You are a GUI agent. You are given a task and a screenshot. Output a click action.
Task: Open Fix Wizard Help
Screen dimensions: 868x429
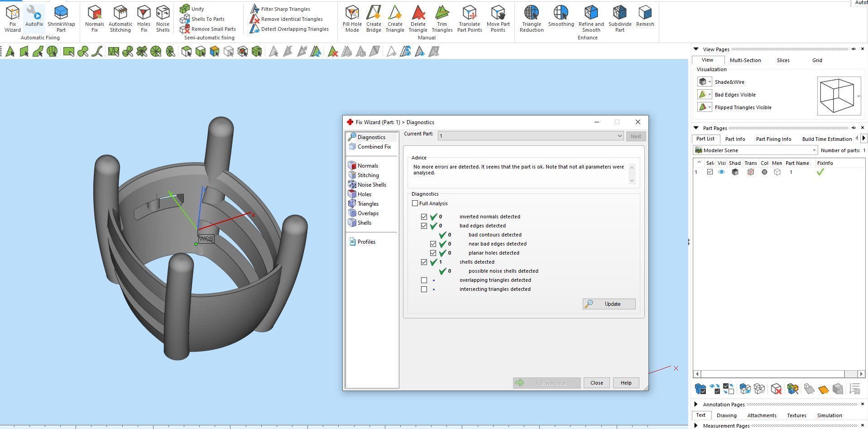coord(626,383)
